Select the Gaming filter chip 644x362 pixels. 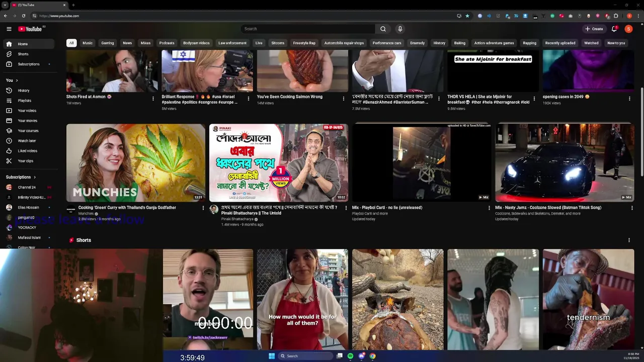pyautogui.click(x=108, y=43)
